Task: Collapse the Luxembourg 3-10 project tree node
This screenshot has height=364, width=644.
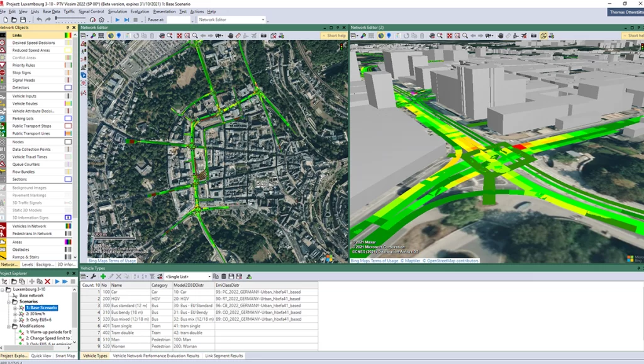Action: (x=3, y=289)
